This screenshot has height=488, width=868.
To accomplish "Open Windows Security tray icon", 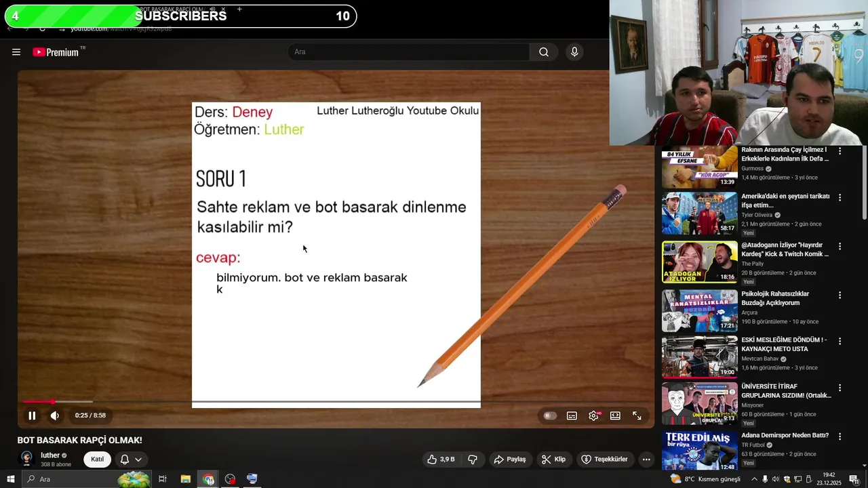I will (787, 479).
